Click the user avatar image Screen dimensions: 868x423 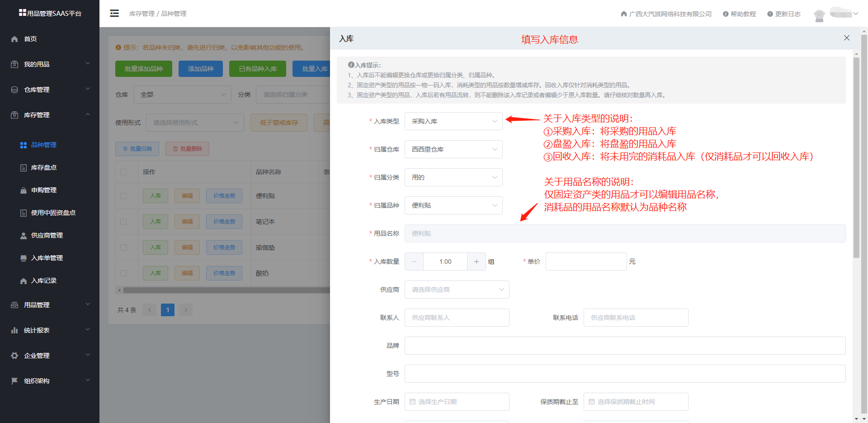click(819, 15)
